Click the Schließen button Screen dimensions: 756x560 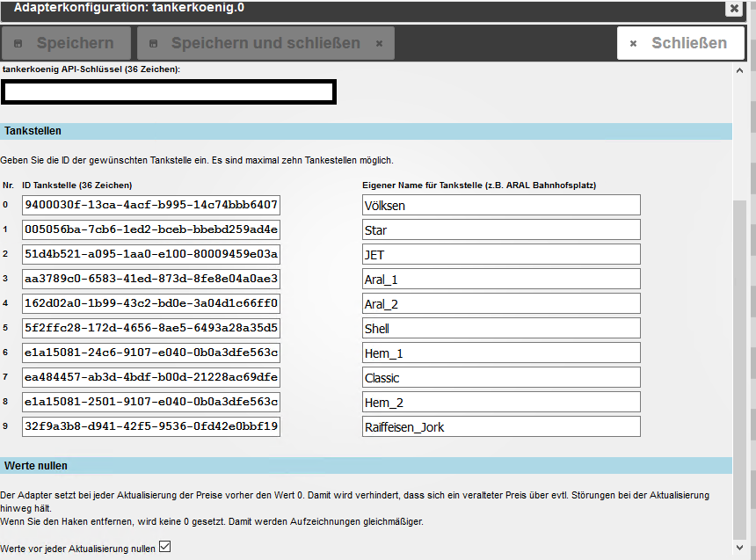click(x=680, y=43)
